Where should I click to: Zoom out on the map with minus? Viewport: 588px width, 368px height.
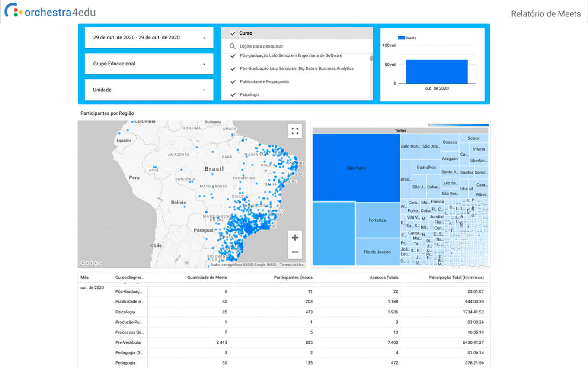(295, 252)
